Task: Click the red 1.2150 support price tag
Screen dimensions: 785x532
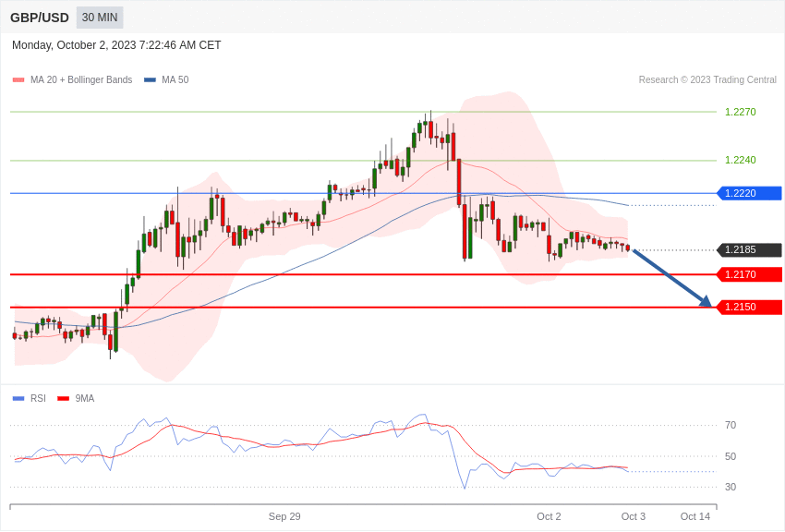Action: click(x=750, y=308)
